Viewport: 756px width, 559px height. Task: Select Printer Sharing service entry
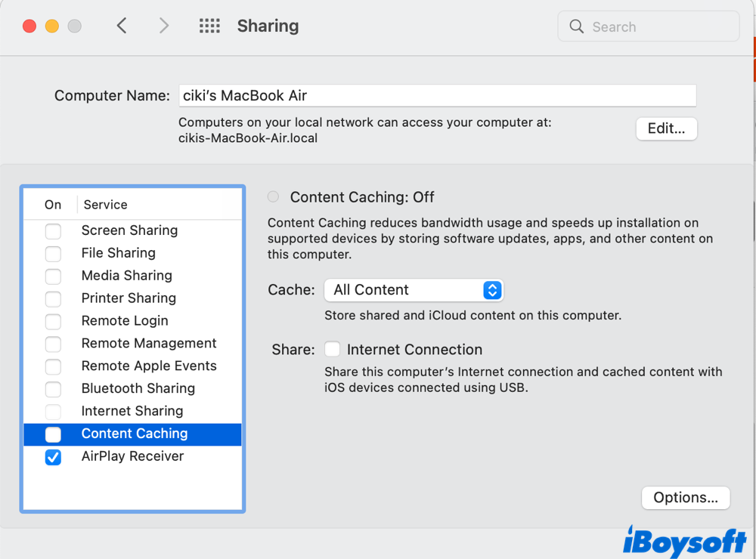coord(129,298)
